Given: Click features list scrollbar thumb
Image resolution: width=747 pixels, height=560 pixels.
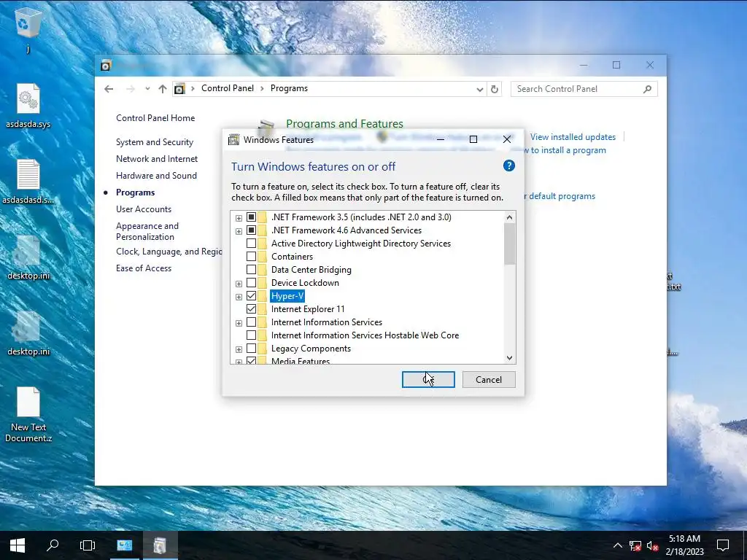Looking at the screenshot, I should (x=509, y=244).
